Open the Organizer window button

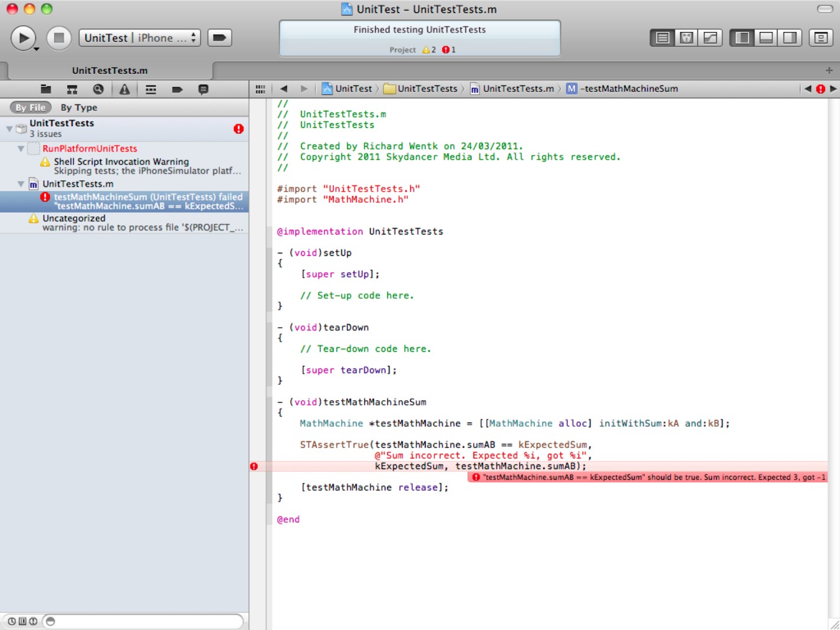coord(821,38)
